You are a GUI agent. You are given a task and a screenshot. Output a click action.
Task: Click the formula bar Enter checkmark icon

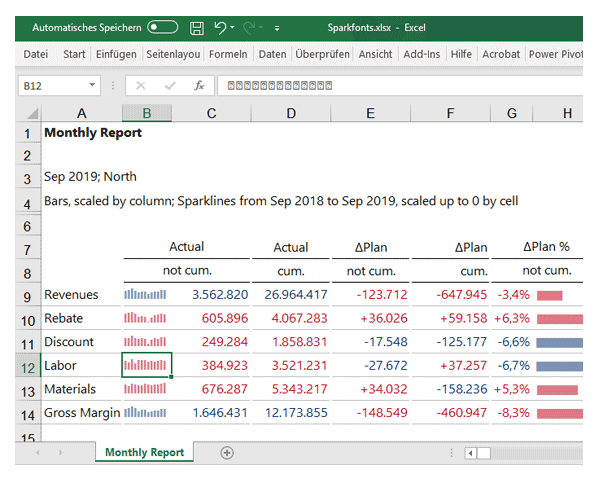pyautogui.click(x=169, y=86)
